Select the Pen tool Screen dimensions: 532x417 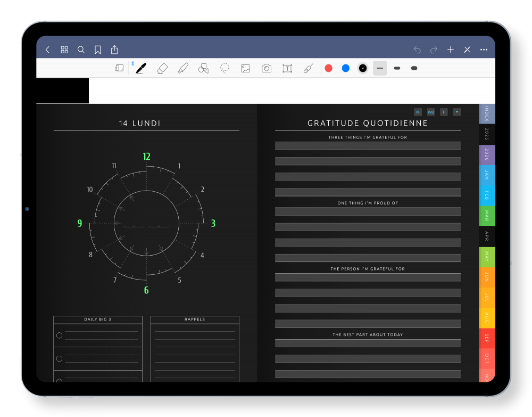tap(141, 68)
